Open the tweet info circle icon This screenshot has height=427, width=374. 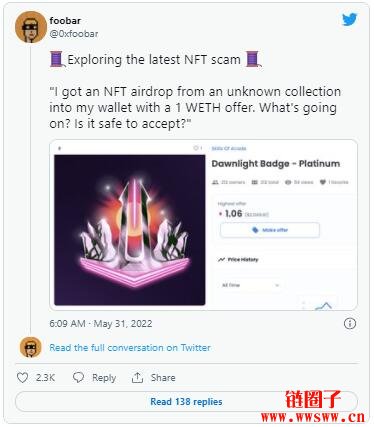[x=350, y=323]
